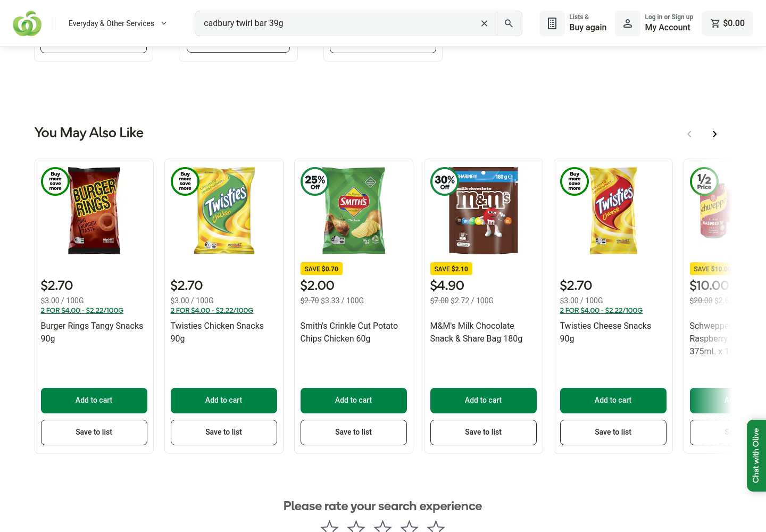Expand Everyday & Other Services dropdown

coord(118,23)
